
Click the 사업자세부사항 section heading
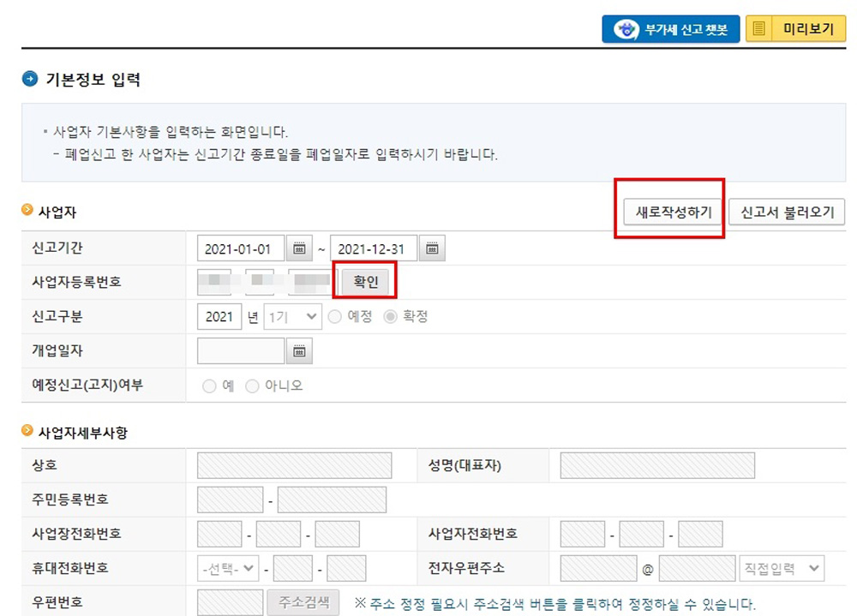click(x=83, y=433)
